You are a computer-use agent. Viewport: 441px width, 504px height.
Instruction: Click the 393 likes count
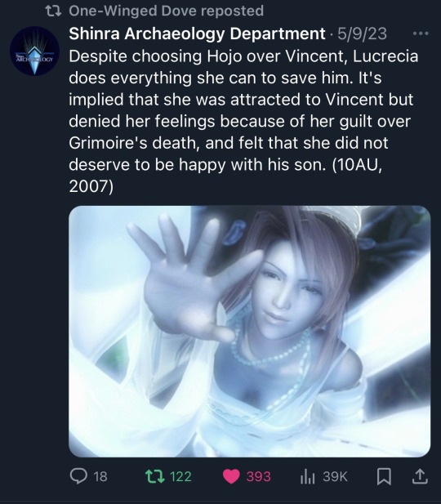tap(258, 476)
